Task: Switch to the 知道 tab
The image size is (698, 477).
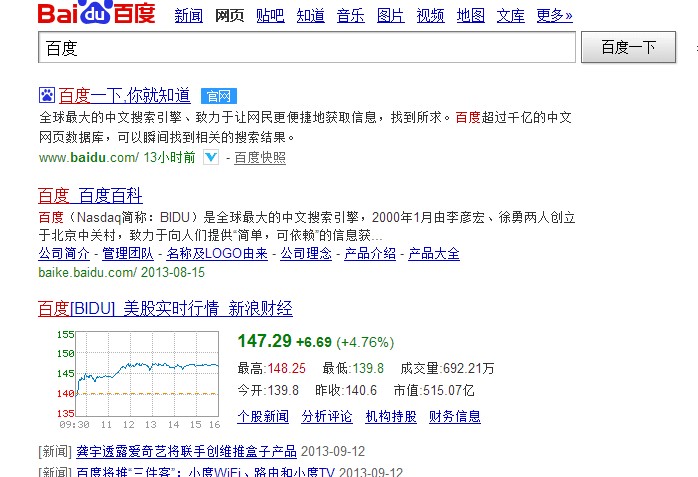Action: tap(310, 16)
